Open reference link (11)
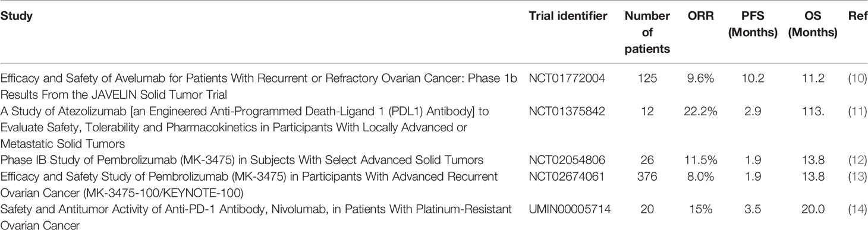The image size is (868, 230). [856, 111]
